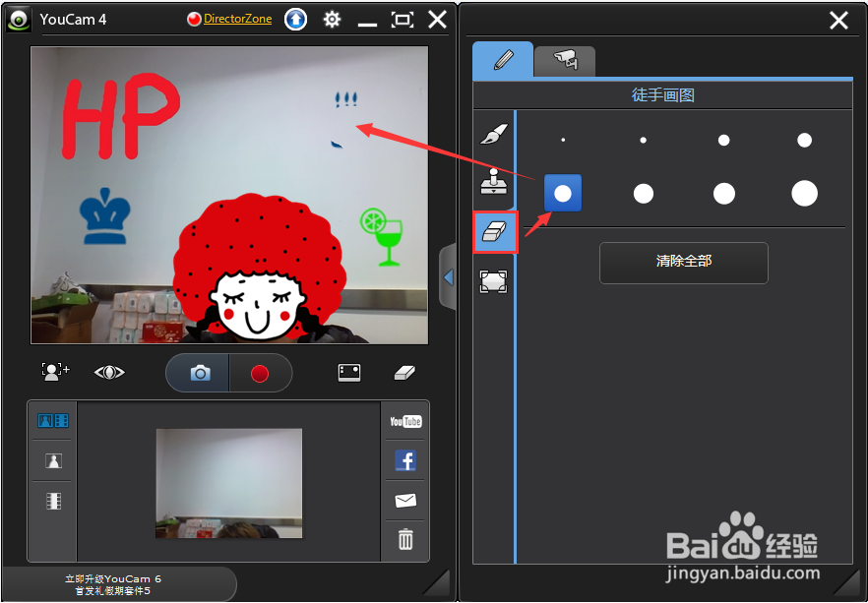Close the drawing effects panel

838,21
